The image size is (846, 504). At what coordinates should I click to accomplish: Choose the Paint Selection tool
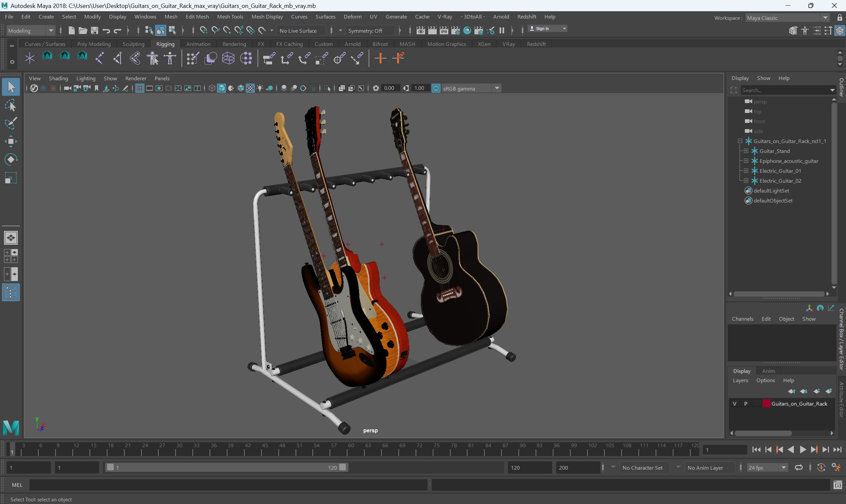pyautogui.click(x=11, y=123)
